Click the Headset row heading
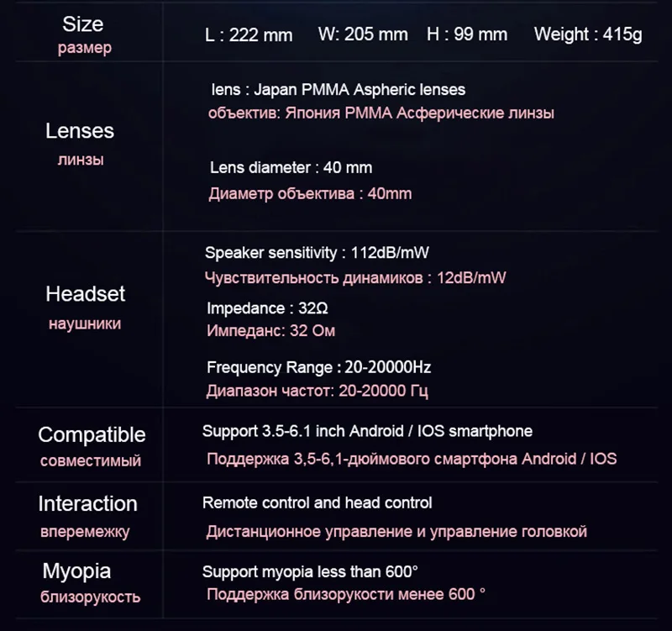This screenshot has width=672, height=631. 85,294
